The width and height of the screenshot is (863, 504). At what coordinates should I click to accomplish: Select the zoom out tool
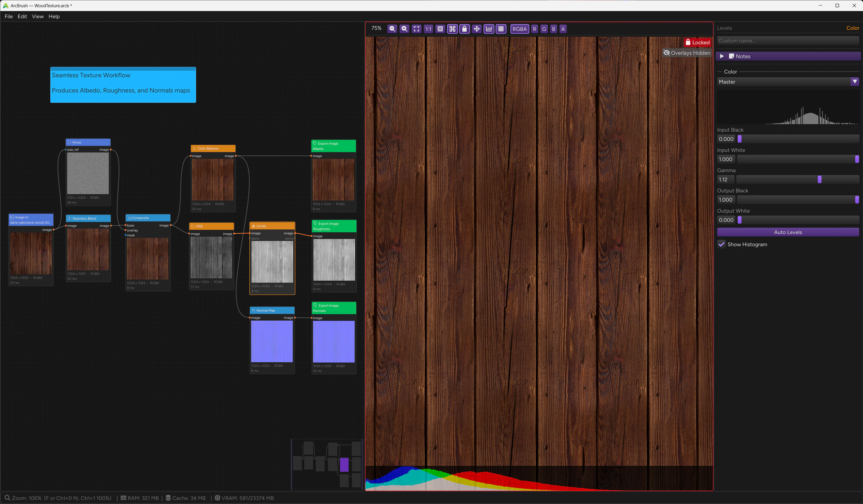pyautogui.click(x=392, y=29)
